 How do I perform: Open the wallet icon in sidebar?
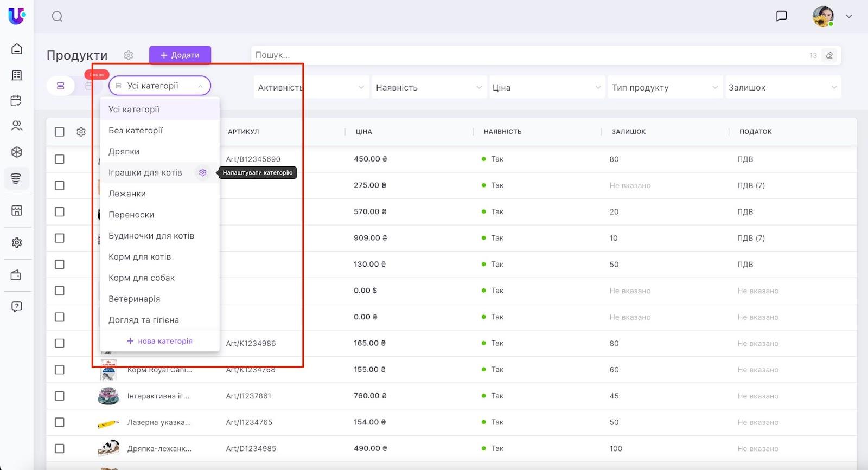click(17, 275)
